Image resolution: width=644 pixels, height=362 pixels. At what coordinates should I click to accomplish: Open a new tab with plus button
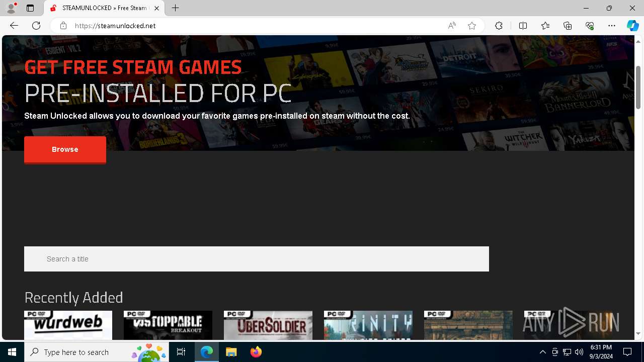(x=175, y=8)
